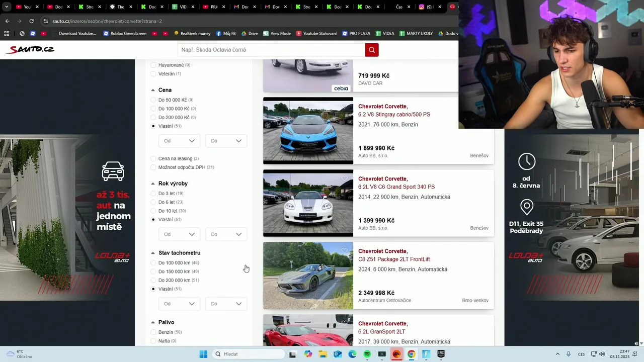Select price Do 50 000 Kč

pos(153,100)
